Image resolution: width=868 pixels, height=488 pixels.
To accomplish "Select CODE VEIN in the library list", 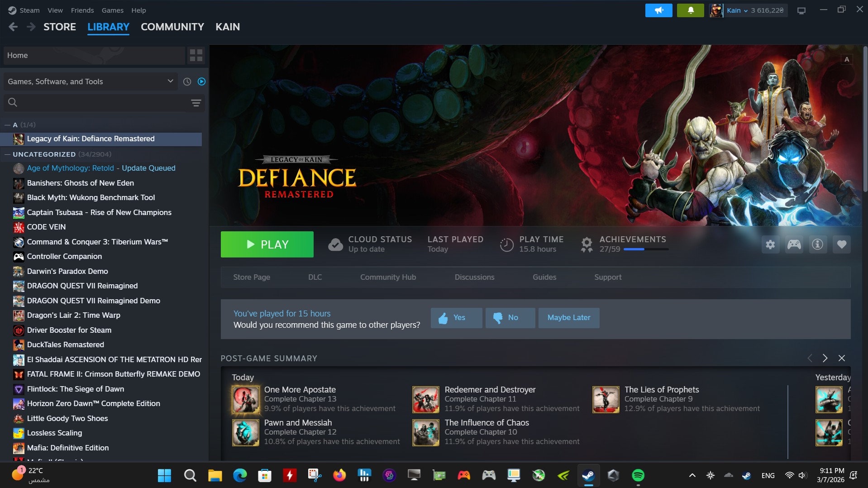I will [101, 227].
